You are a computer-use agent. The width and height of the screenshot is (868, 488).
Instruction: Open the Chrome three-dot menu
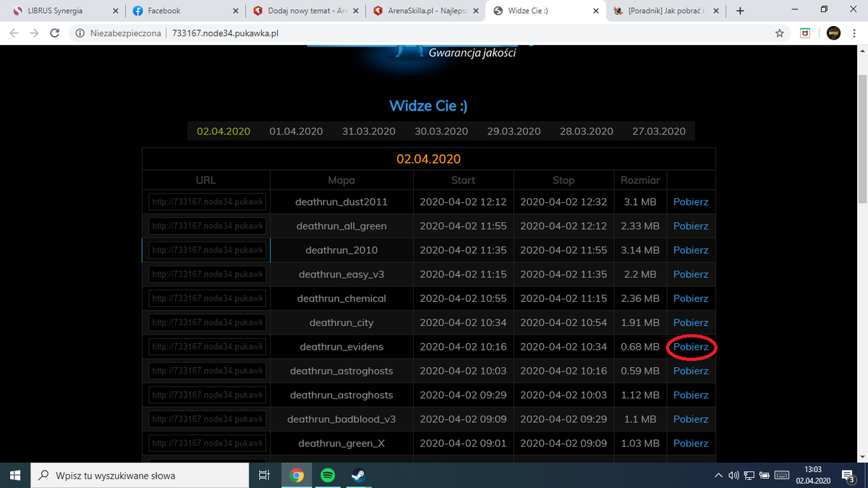pyautogui.click(x=855, y=33)
